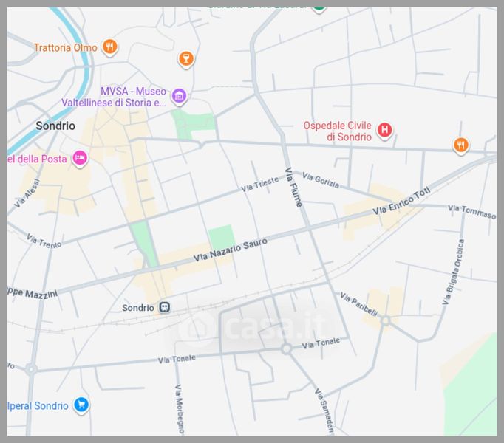Select the Via Enrico Toti street label

(401, 201)
